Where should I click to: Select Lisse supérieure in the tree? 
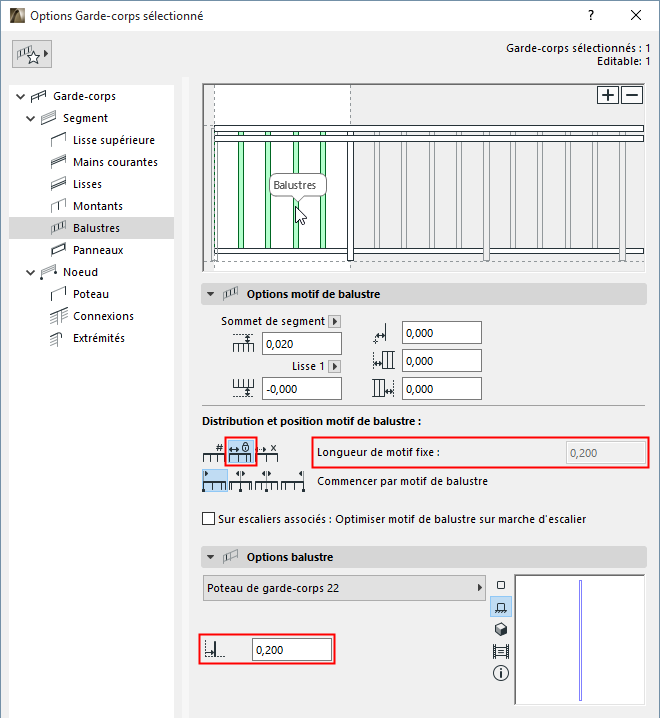pos(114,140)
